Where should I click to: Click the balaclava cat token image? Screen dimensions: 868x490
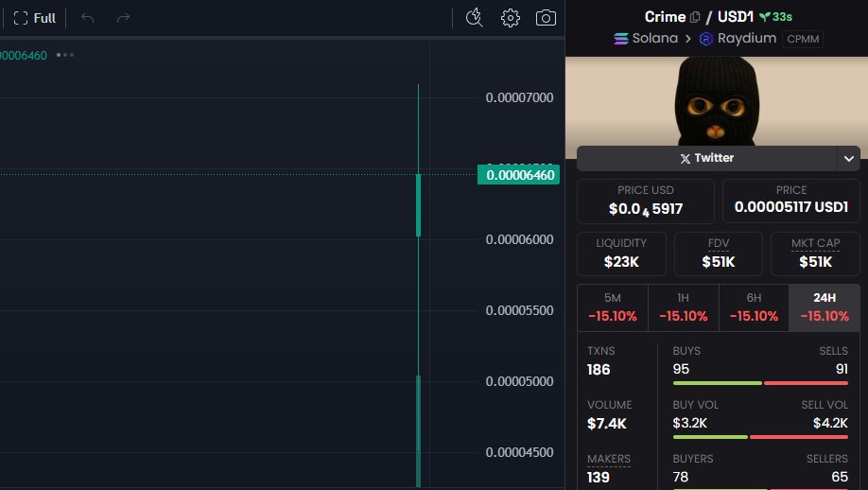(x=717, y=101)
